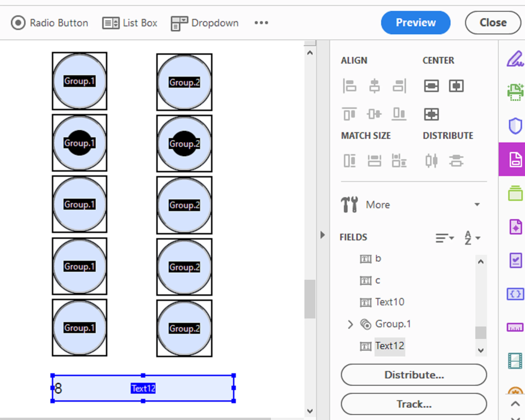This screenshot has height=420, width=525.
Task: Click the Preview button
Action: 415,23
